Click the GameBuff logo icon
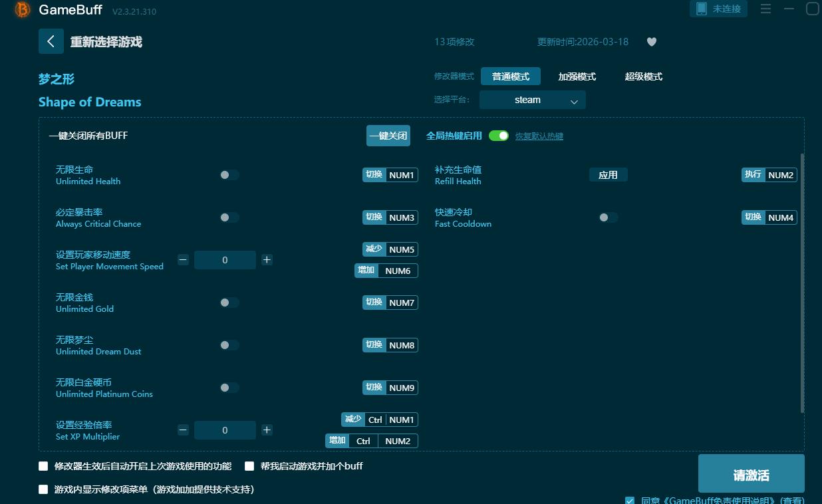This screenshot has height=504, width=822. [x=23, y=9]
